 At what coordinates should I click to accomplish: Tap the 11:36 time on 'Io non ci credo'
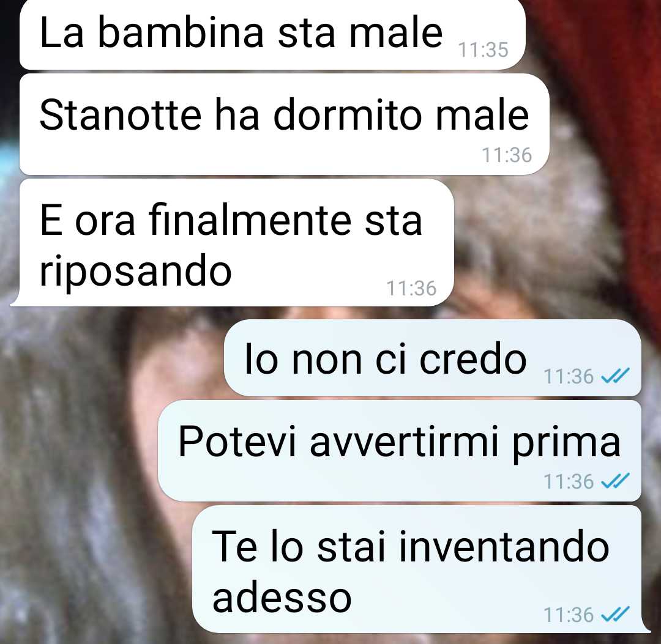point(569,376)
